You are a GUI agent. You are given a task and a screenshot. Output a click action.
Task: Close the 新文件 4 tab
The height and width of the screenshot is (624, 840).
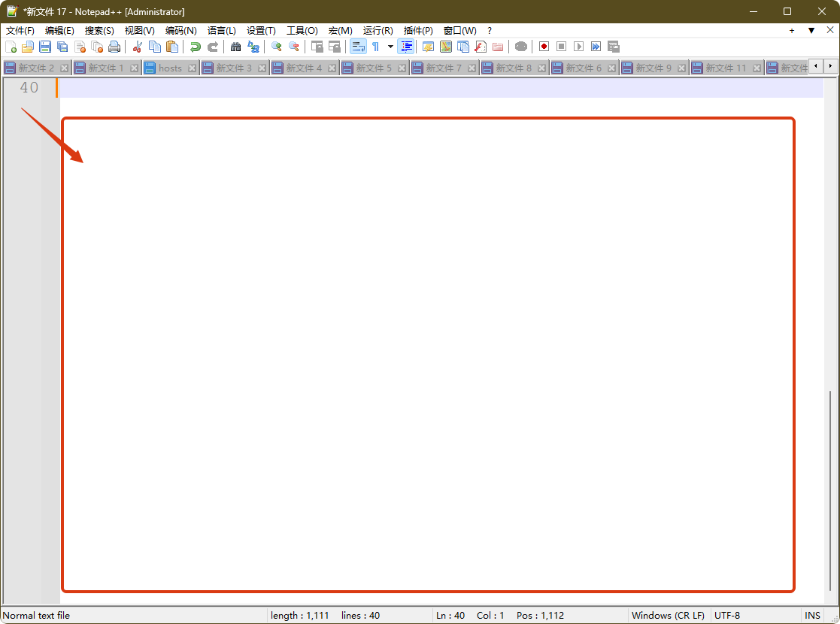pos(332,68)
